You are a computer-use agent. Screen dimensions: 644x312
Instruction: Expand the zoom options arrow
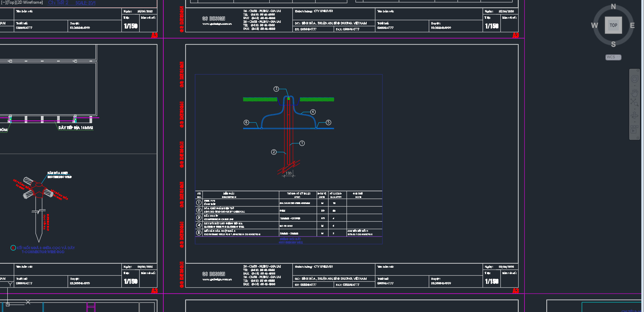point(634,109)
